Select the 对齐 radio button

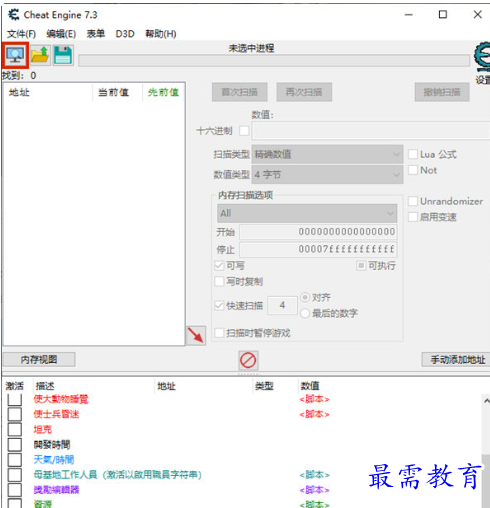pyautogui.click(x=305, y=297)
